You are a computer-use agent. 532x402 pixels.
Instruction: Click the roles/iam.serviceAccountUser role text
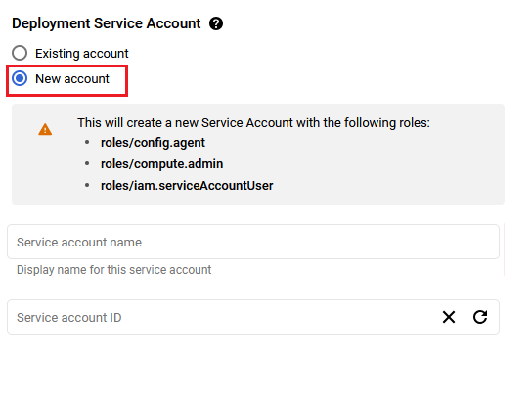pos(187,186)
